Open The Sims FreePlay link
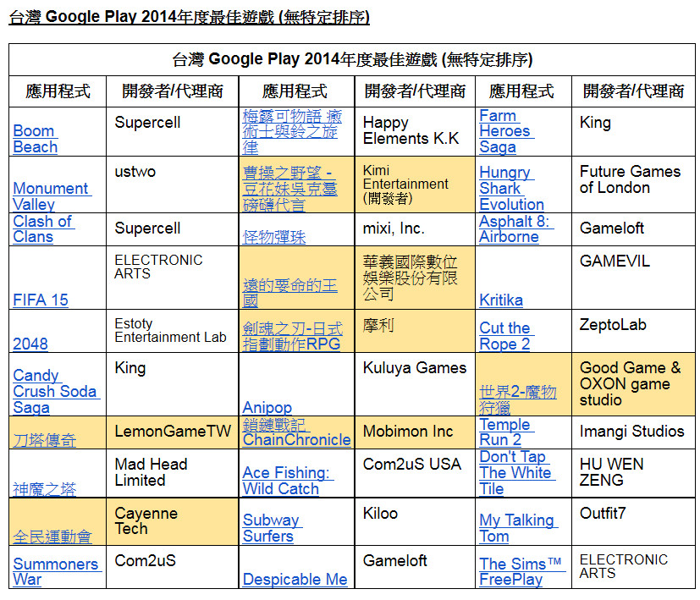Image resolution: width=700 pixels, height=600 pixels. pos(522,571)
